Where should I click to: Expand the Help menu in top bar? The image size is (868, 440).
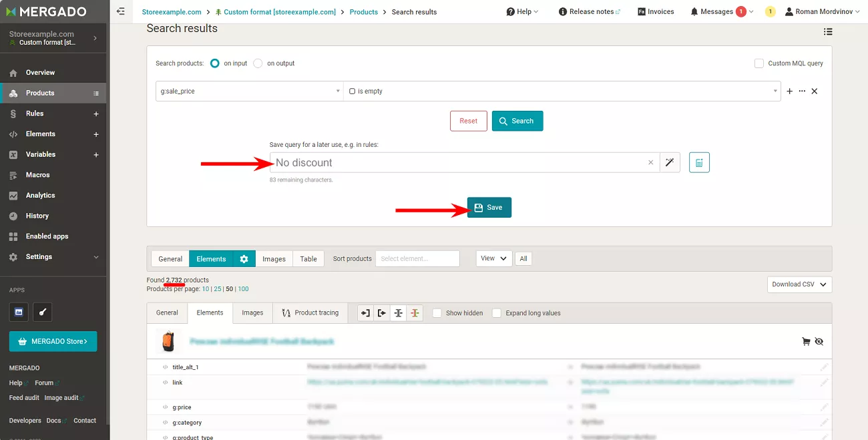[522, 11]
